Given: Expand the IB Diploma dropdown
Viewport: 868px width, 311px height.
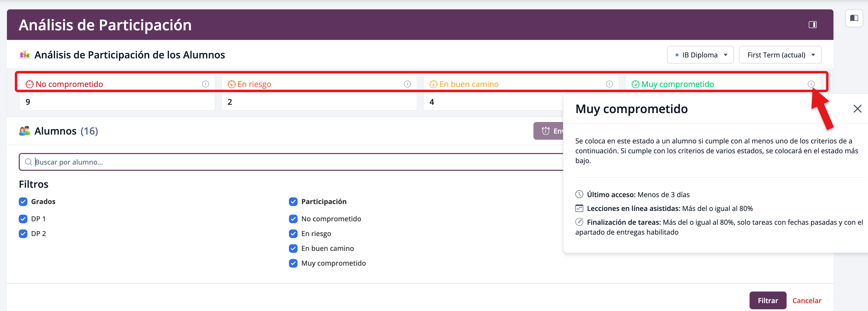Looking at the screenshot, I should pyautogui.click(x=700, y=55).
